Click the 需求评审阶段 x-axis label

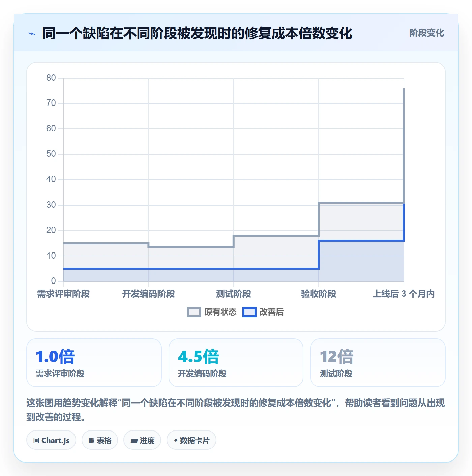pos(63,294)
